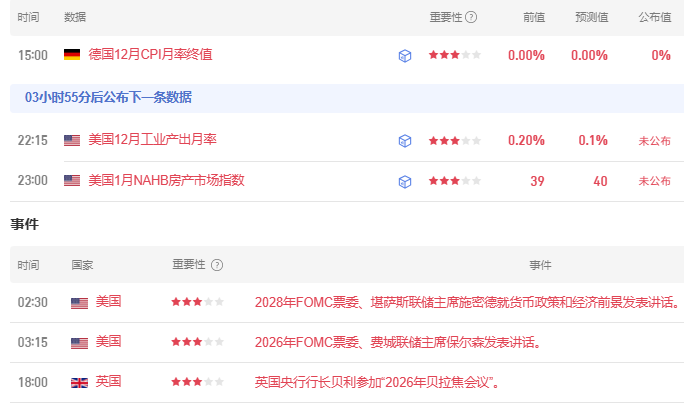Image resolution: width=684 pixels, height=413 pixels.
Task: Click 事件 section heading
Action: tap(25, 224)
